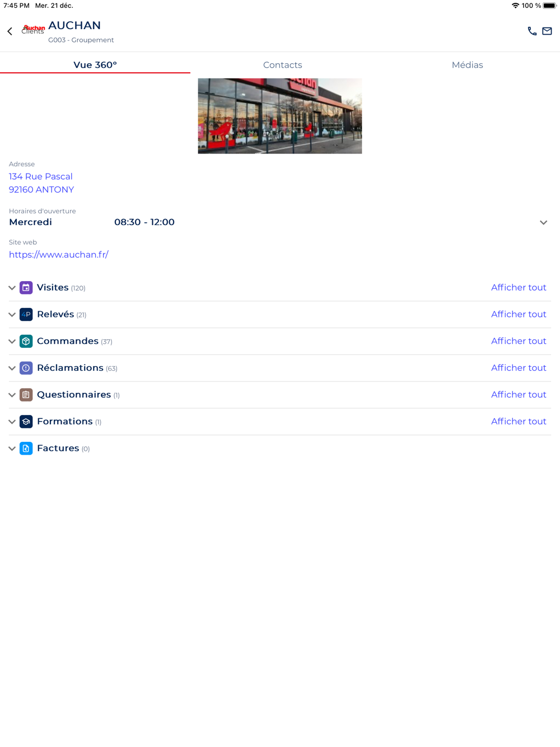Tap the Questionnaires section title
The image size is (560, 747).
(x=74, y=395)
